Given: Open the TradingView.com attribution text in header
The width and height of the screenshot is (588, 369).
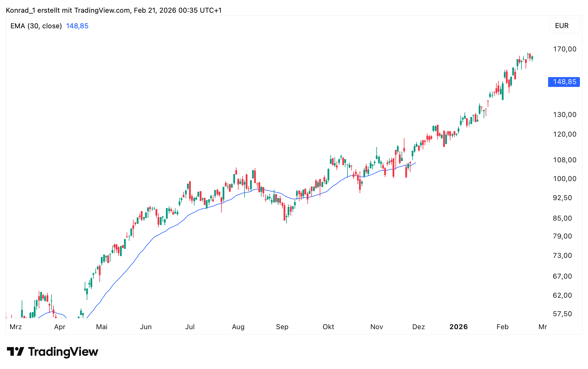Looking at the screenshot, I should click(x=102, y=10).
